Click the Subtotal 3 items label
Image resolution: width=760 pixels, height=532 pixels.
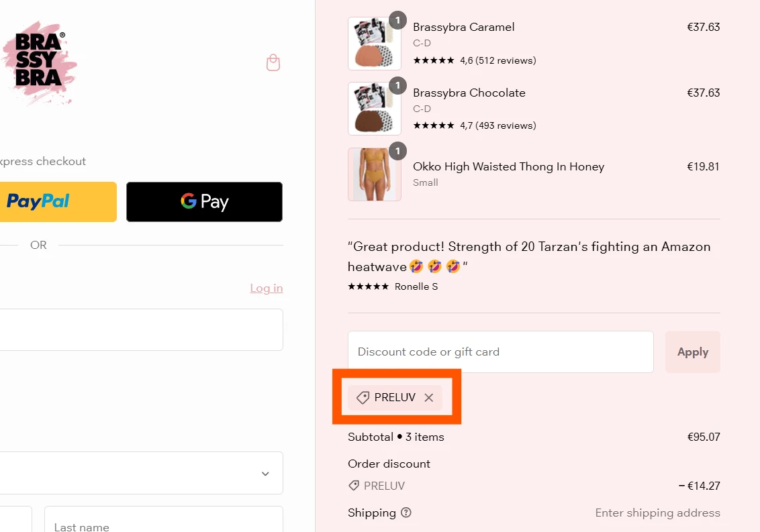tap(396, 437)
